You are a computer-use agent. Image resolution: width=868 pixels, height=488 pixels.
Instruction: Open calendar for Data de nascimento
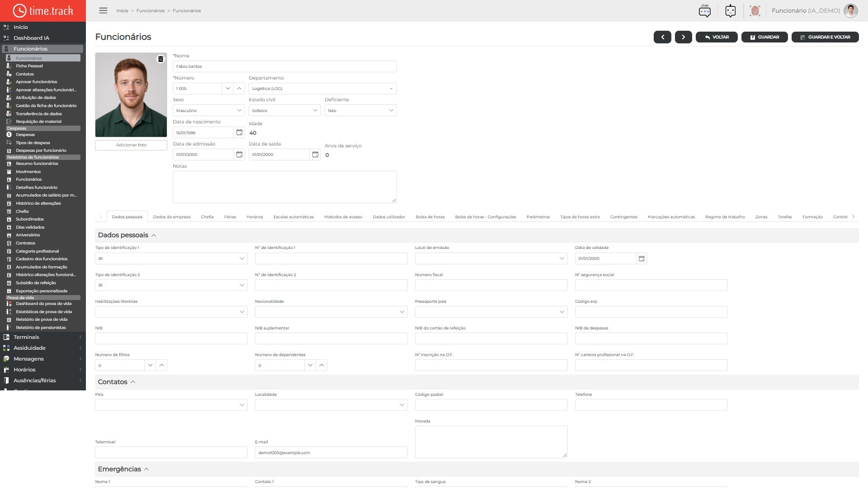point(239,132)
